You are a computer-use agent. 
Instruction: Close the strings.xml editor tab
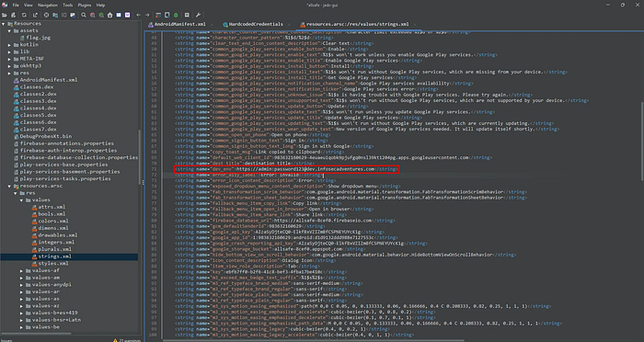(x=415, y=25)
